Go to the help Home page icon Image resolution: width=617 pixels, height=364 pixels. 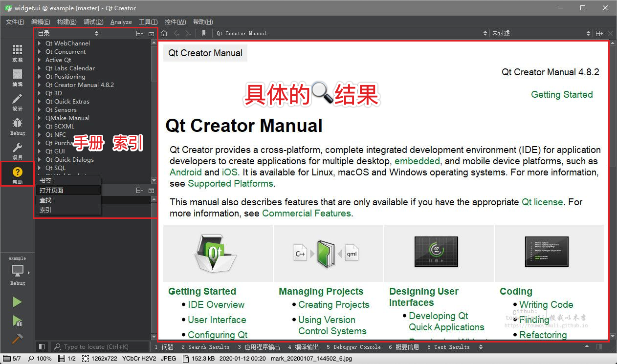pos(164,33)
